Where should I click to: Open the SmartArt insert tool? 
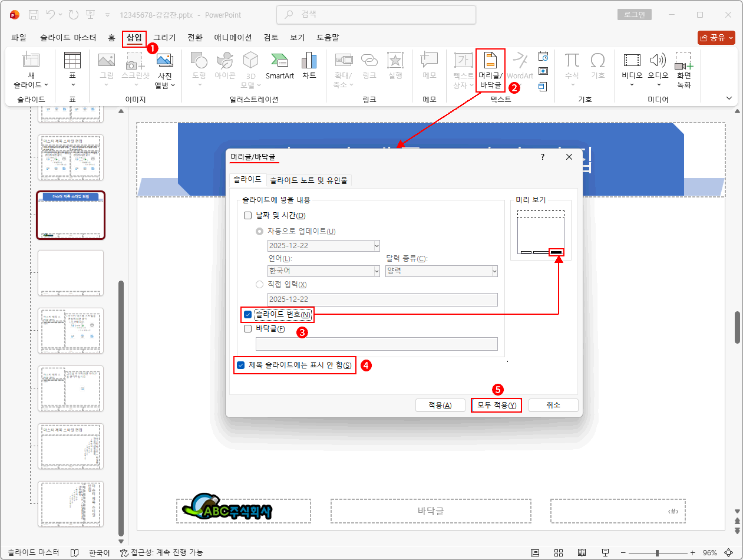(279, 61)
